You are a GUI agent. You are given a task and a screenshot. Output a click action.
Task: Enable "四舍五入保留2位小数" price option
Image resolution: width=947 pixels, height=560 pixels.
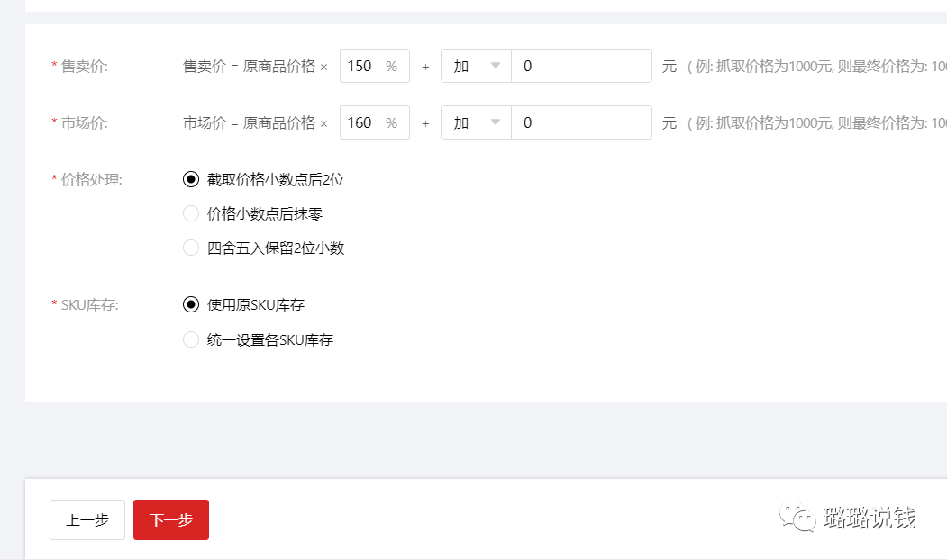pos(190,248)
